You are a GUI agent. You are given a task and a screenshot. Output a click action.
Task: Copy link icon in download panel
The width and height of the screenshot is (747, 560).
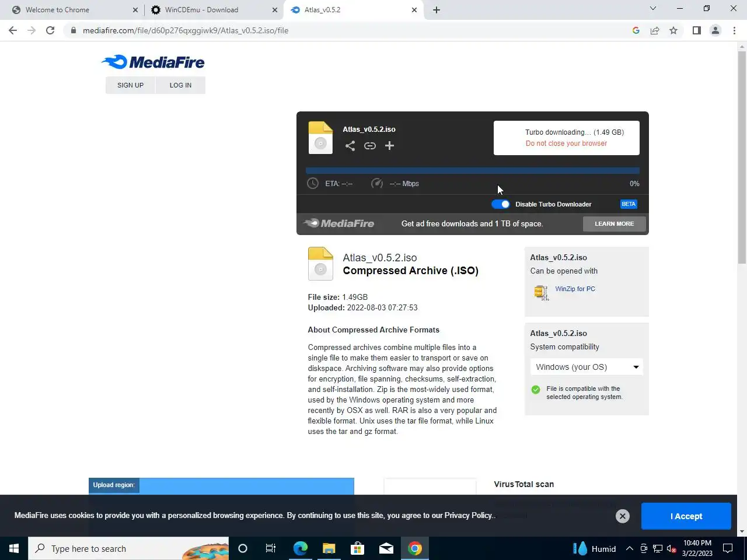[x=370, y=146]
